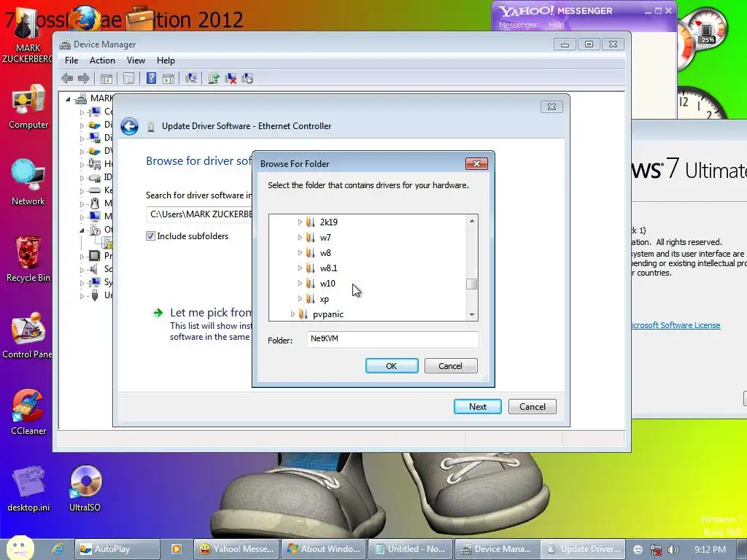747x560 pixels.
Task: Open the Action menu in Device Manager
Action: click(x=102, y=61)
